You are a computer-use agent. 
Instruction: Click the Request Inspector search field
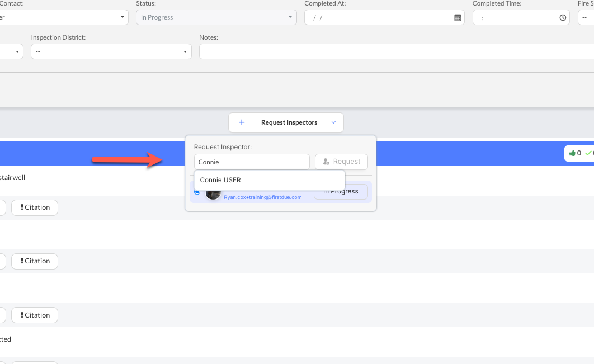[x=251, y=162]
